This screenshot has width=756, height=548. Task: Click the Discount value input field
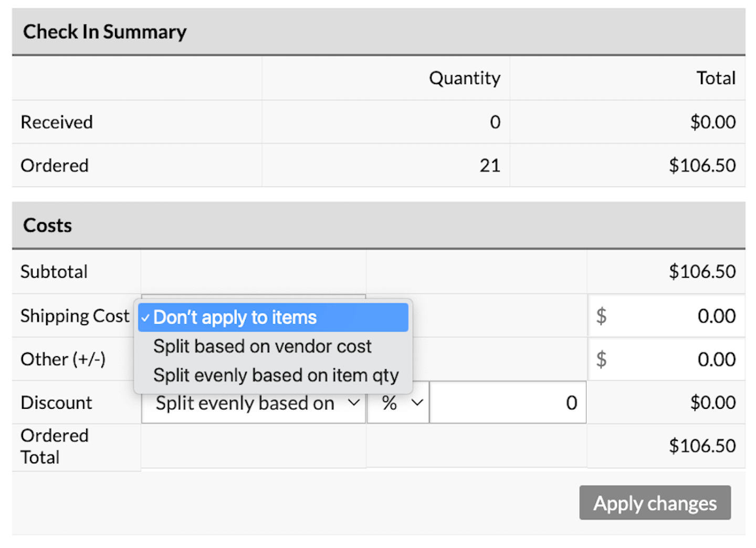(x=507, y=403)
